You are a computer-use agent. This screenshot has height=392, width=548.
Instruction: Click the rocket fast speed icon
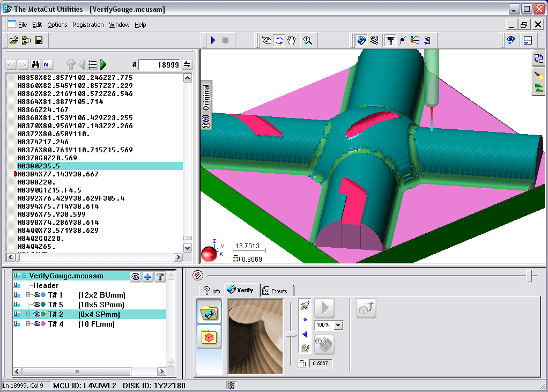305,306
